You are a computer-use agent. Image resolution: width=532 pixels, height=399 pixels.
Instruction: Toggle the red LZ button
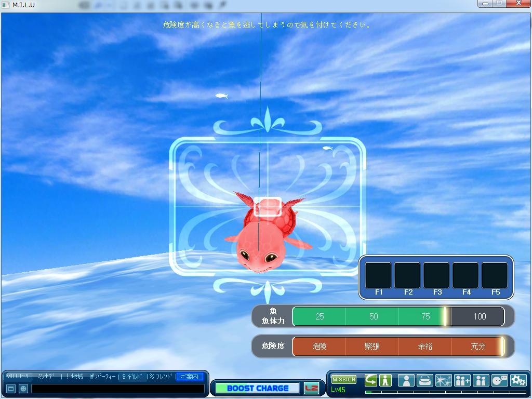tap(311, 388)
